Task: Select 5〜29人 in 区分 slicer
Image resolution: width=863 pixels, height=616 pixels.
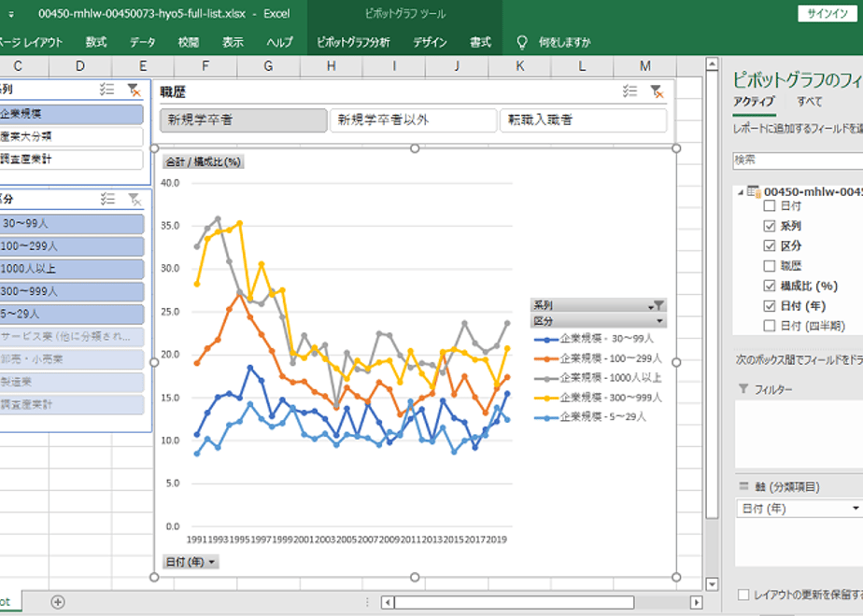Action: (72, 314)
